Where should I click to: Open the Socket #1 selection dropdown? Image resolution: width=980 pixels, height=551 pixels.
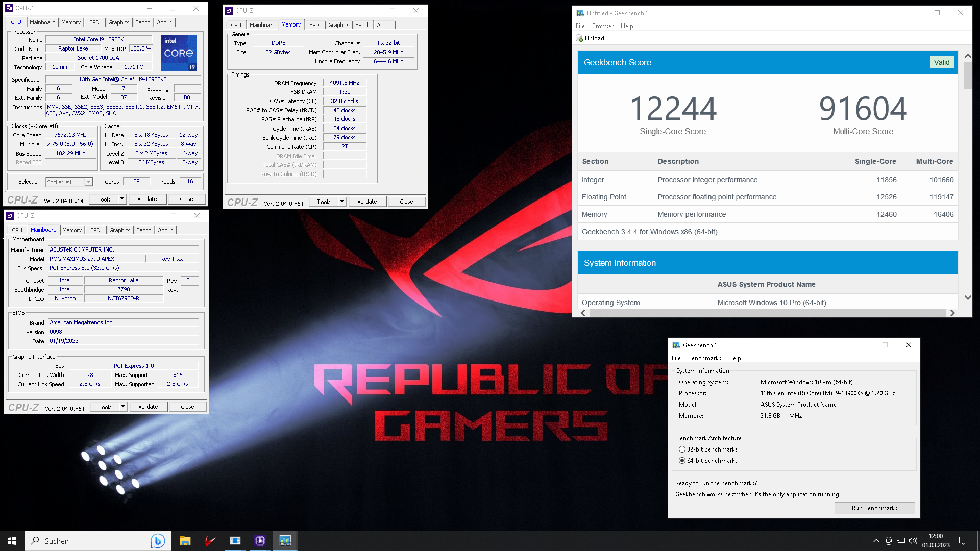click(88, 182)
